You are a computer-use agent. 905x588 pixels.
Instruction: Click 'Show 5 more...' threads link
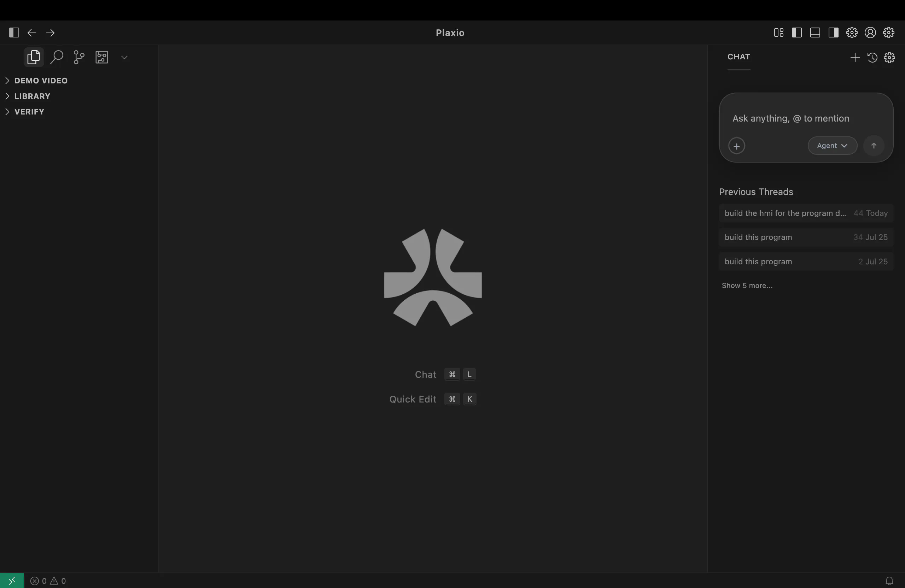click(747, 286)
